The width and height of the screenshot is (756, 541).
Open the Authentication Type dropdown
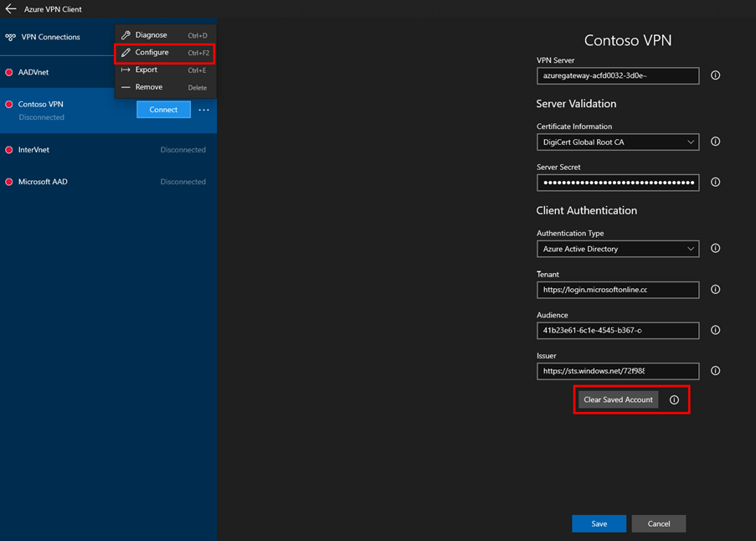click(x=618, y=249)
